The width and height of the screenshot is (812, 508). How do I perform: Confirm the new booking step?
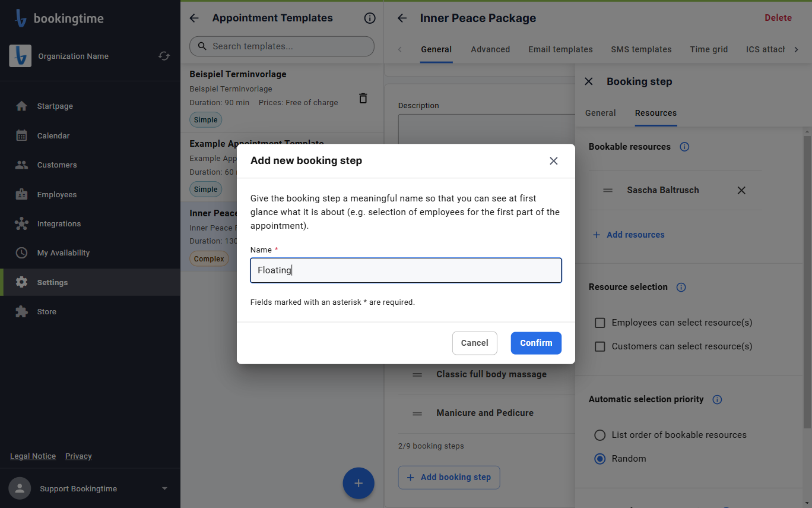click(536, 343)
